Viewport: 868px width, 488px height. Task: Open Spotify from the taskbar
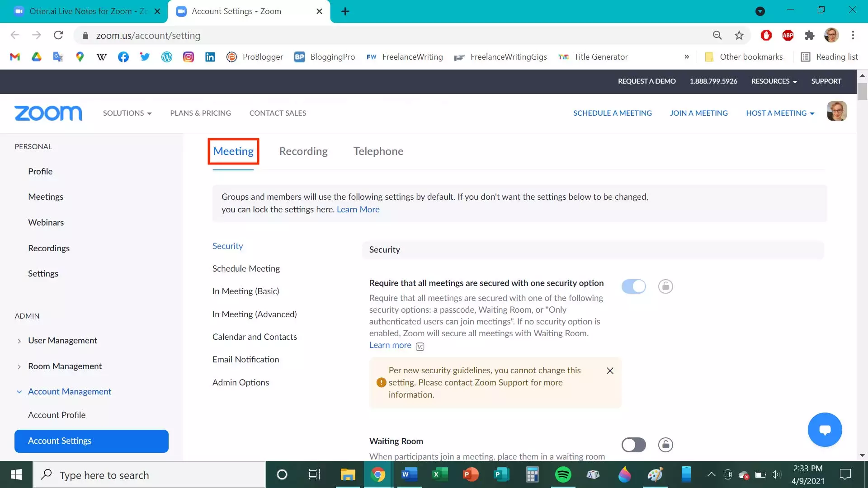(563, 475)
